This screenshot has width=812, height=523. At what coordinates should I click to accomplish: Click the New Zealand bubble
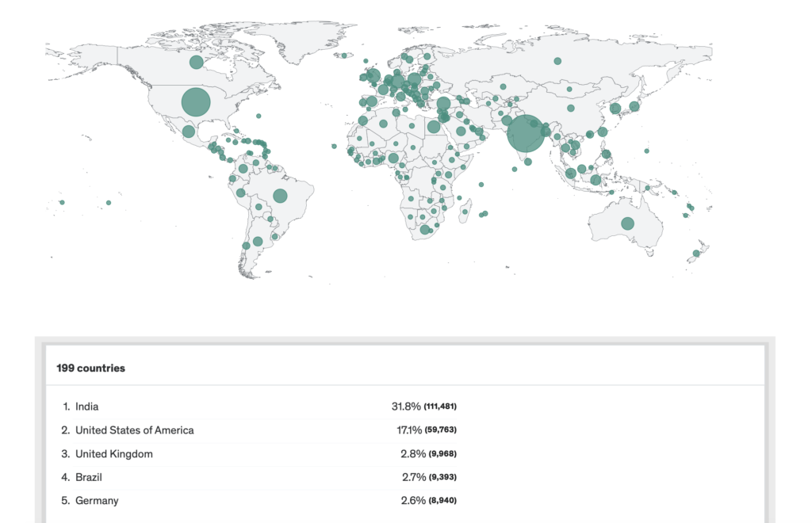click(x=695, y=254)
